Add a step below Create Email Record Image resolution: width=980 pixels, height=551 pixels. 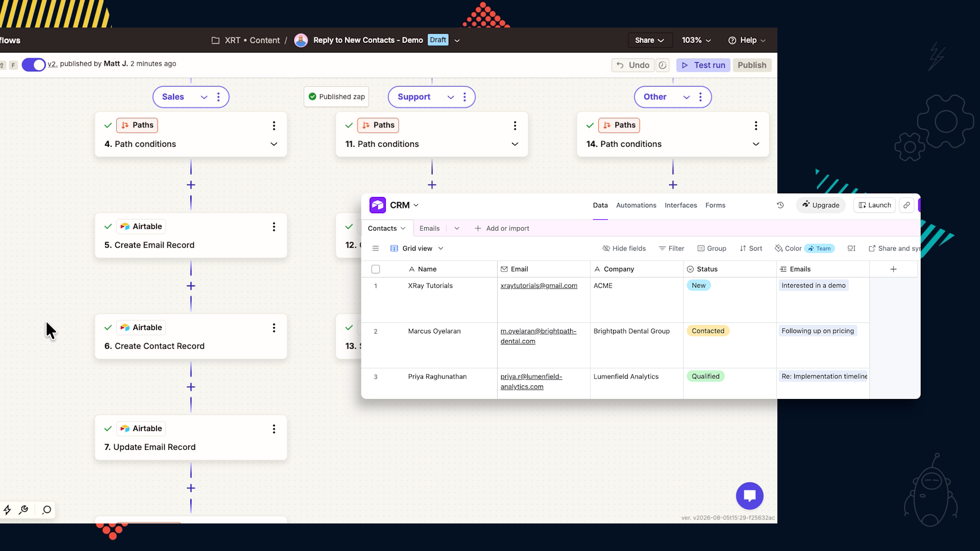click(x=191, y=286)
